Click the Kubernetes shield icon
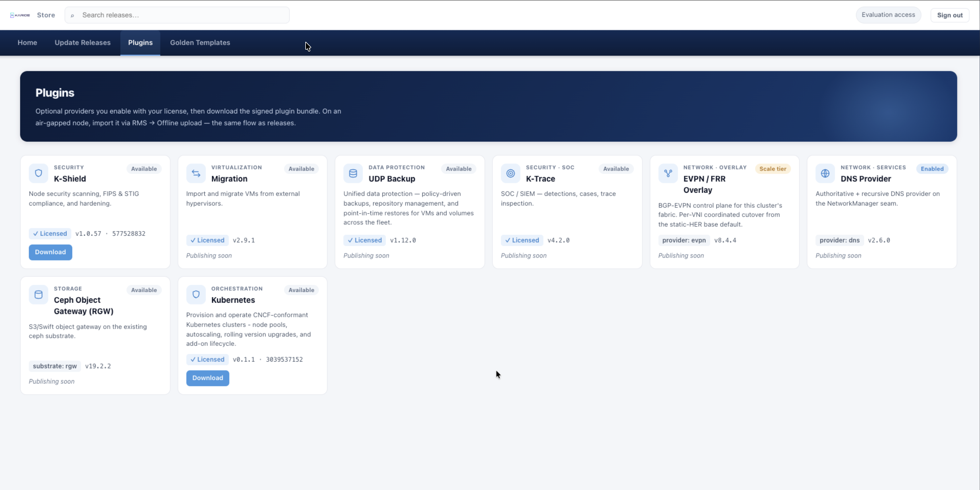 point(196,295)
